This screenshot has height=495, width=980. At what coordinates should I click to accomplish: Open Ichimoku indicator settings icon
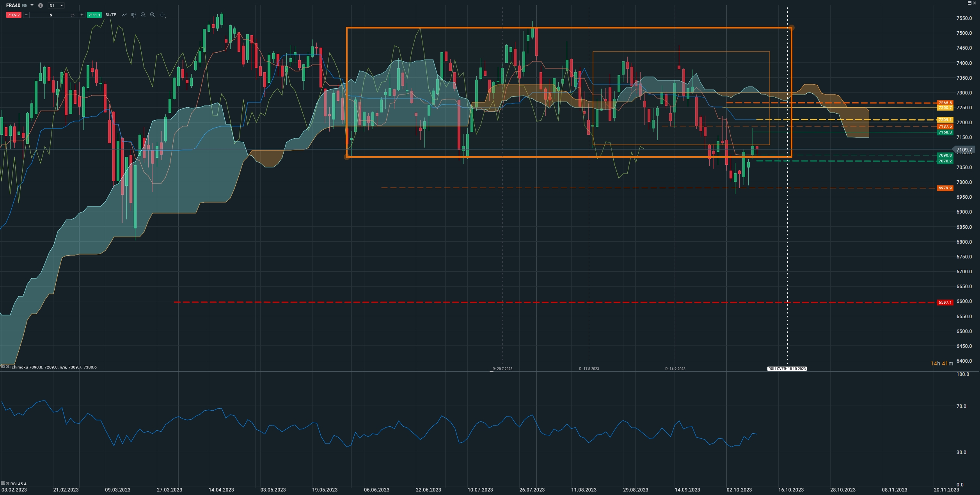(3, 367)
